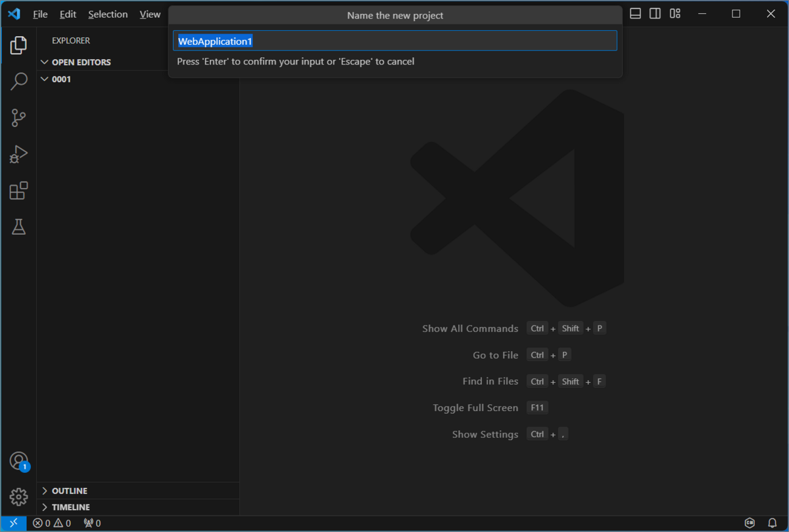
Task: Expand the Timeline section
Action: point(138,507)
